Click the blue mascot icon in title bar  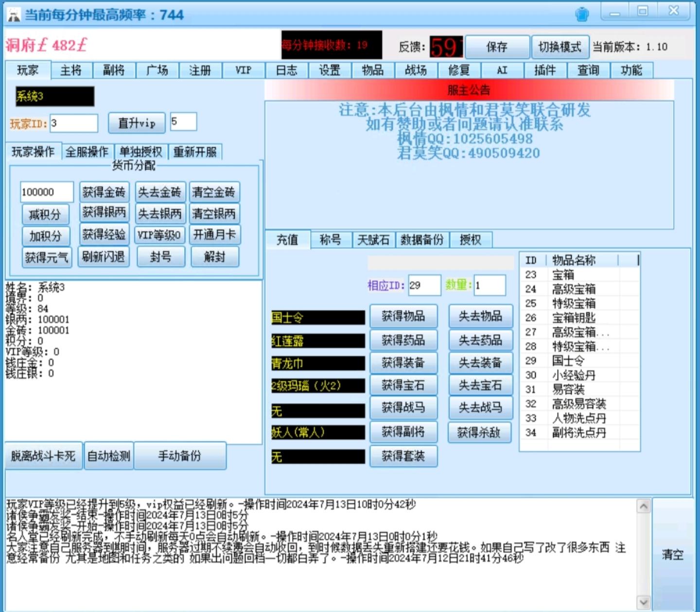pyautogui.click(x=582, y=15)
